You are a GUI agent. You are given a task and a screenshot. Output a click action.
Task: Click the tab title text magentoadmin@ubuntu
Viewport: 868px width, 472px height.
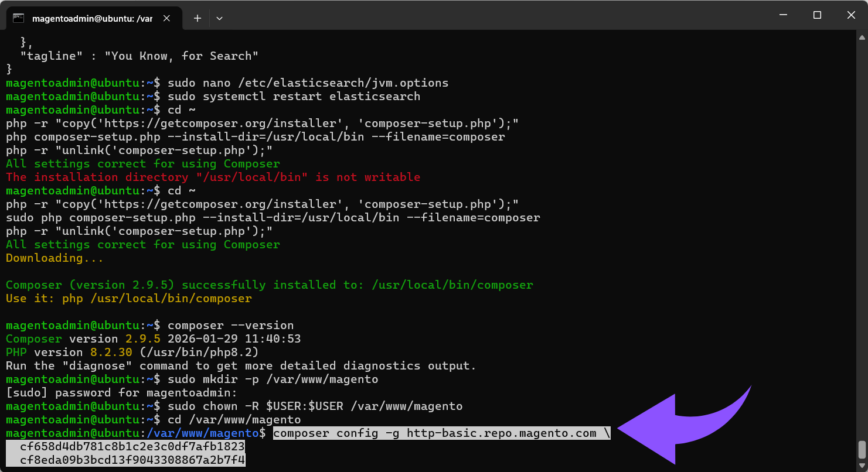[94, 18]
